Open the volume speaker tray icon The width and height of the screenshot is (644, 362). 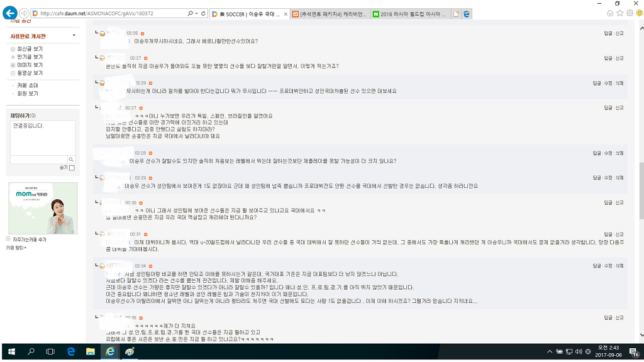pyautogui.click(x=579, y=352)
